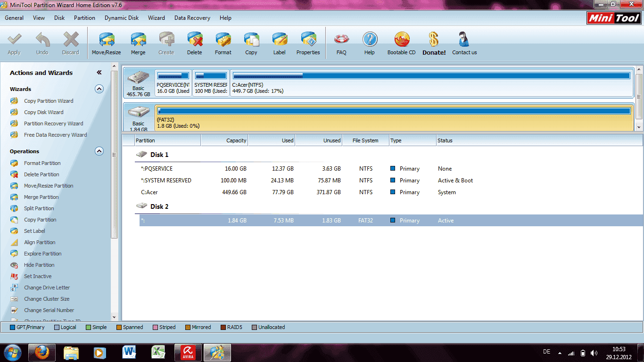Click the Label toolbar icon

point(280,39)
